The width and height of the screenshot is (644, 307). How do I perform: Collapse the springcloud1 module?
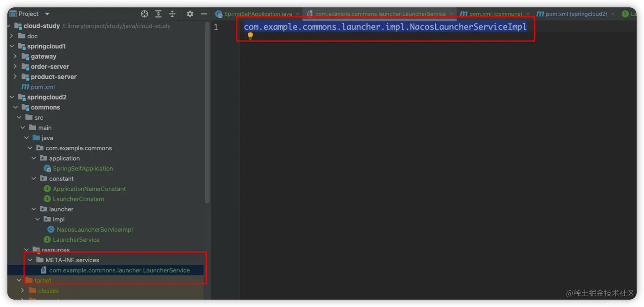click(x=12, y=46)
